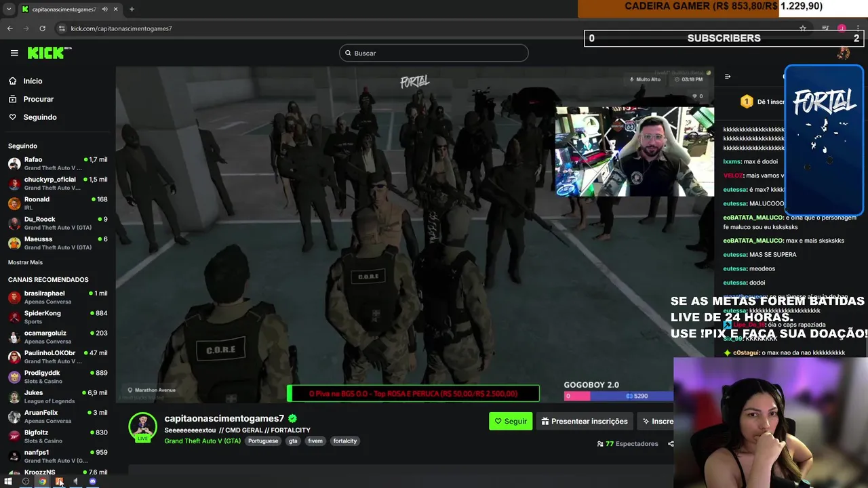868x488 pixels.
Task: Bookmark this page with star icon
Action: (803, 28)
